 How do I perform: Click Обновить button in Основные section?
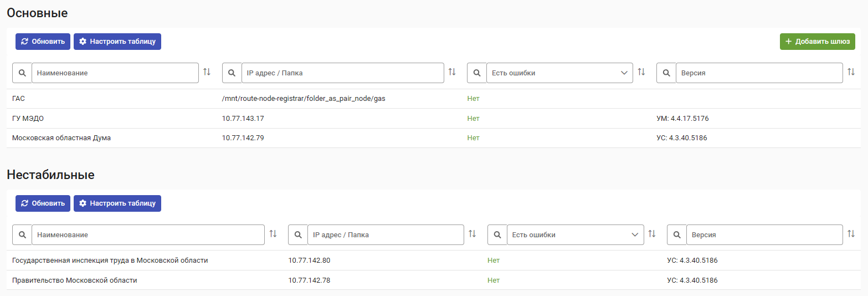coord(43,42)
